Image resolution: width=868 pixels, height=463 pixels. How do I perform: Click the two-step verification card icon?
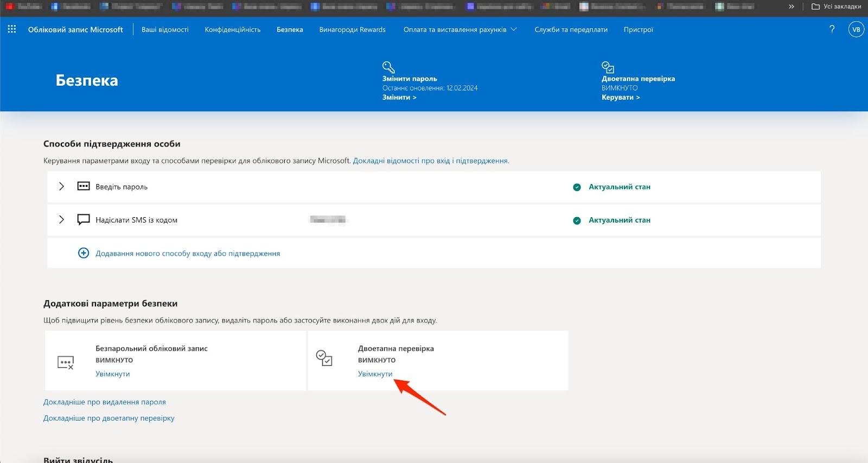pos(324,358)
